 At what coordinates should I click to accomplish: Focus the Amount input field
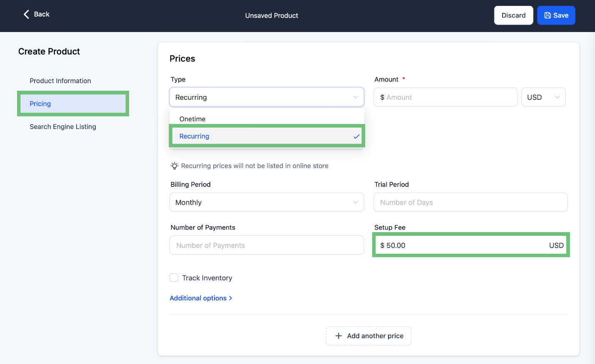(x=446, y=97)
